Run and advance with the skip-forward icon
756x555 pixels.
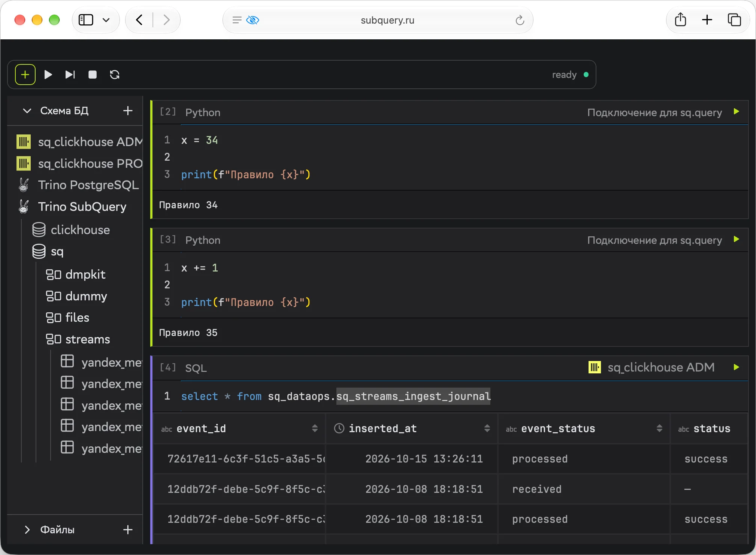tap(70, 75)
